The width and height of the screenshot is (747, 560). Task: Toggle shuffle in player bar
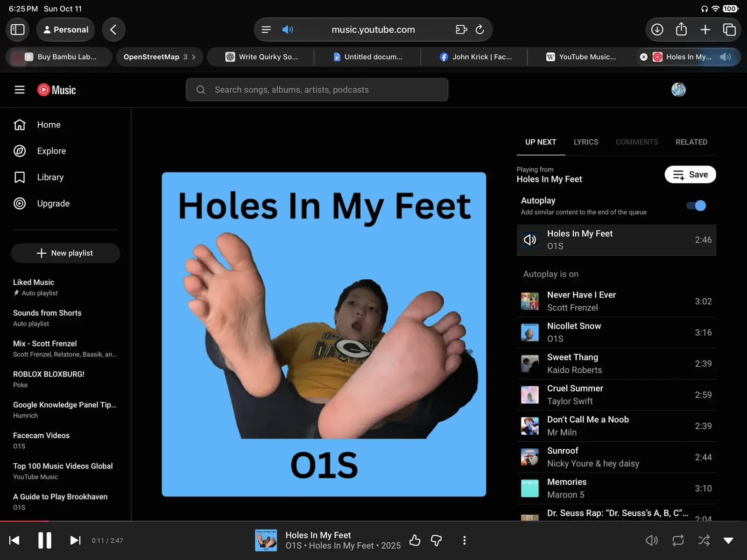(704, 540)
